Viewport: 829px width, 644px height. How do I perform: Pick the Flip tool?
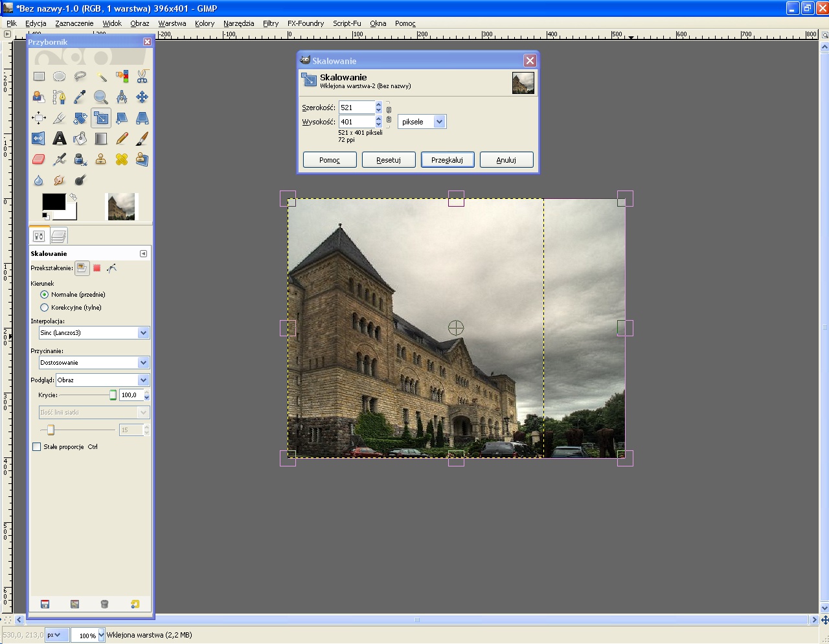point(39,139)
